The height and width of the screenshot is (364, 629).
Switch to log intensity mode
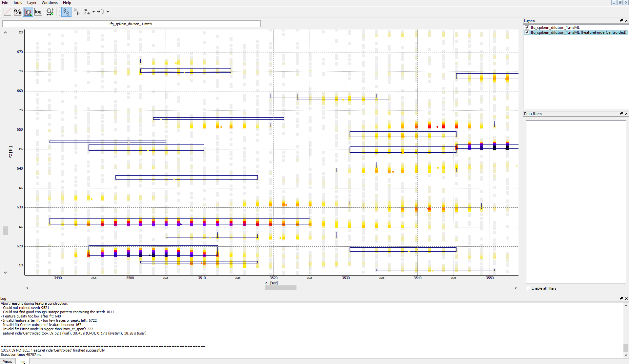click(38, 12)
